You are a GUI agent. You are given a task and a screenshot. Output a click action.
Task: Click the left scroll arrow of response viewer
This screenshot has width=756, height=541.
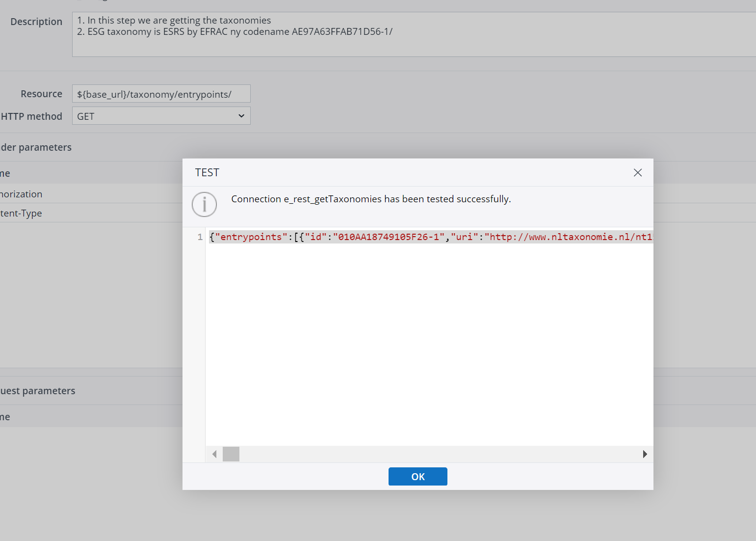214,454
